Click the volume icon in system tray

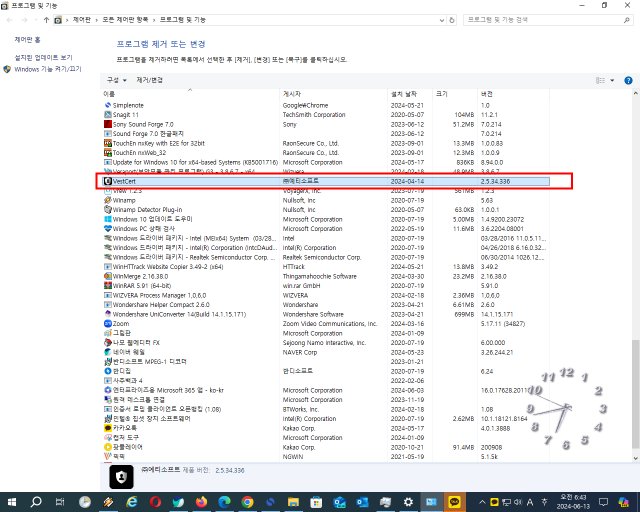click(x=518, y=502)
